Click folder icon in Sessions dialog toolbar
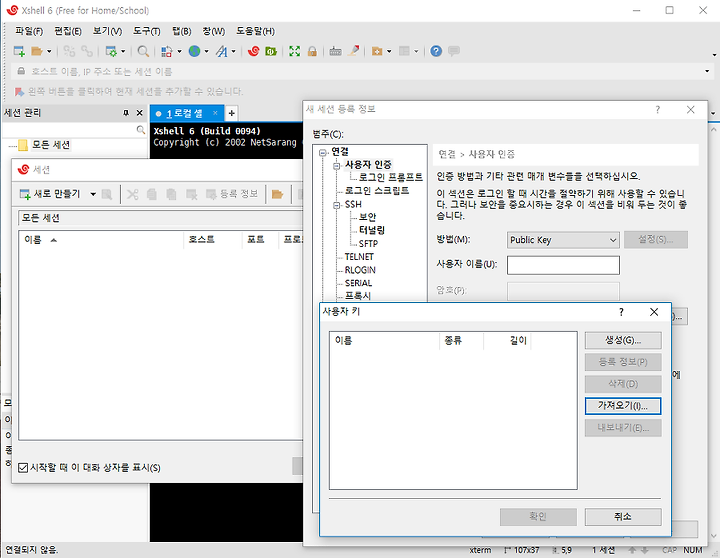The image size is (720, 558). pos(277,194)
